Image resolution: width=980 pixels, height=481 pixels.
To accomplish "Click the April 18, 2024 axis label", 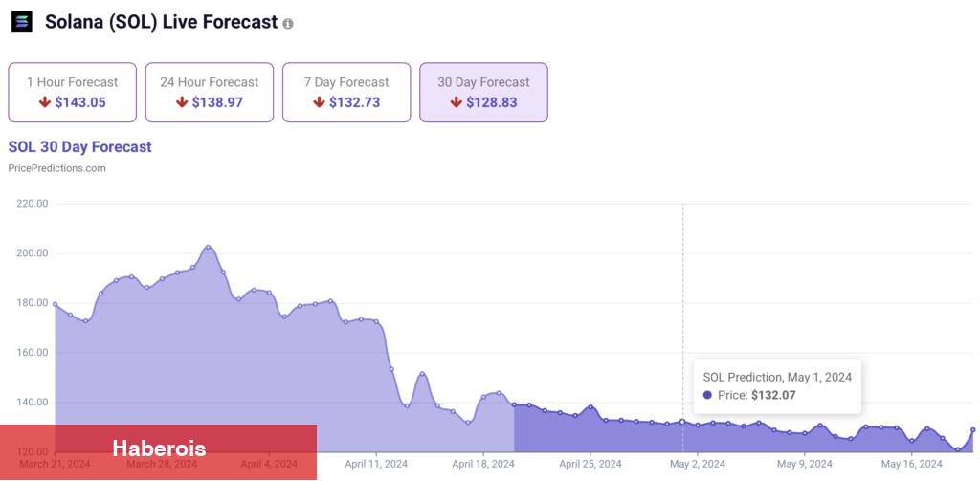I will [483, 464].
